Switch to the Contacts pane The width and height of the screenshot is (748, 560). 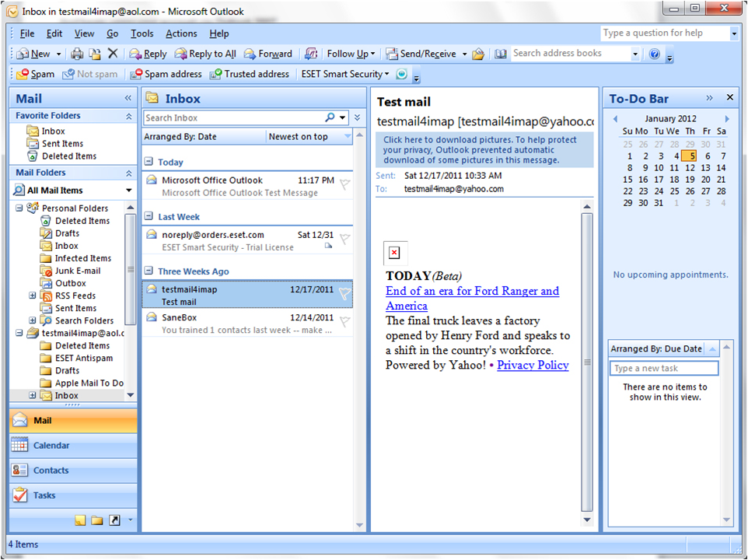pos(73,470)
